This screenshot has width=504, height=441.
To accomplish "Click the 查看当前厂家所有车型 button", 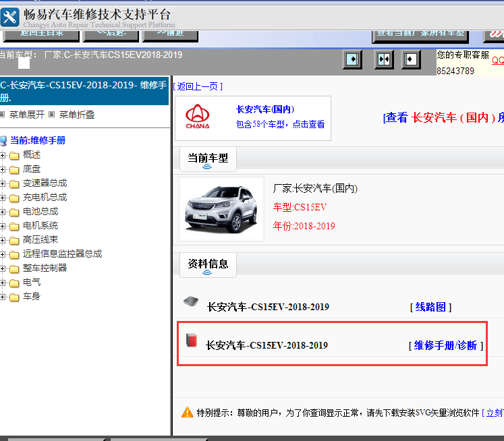I will pos(420,36).
